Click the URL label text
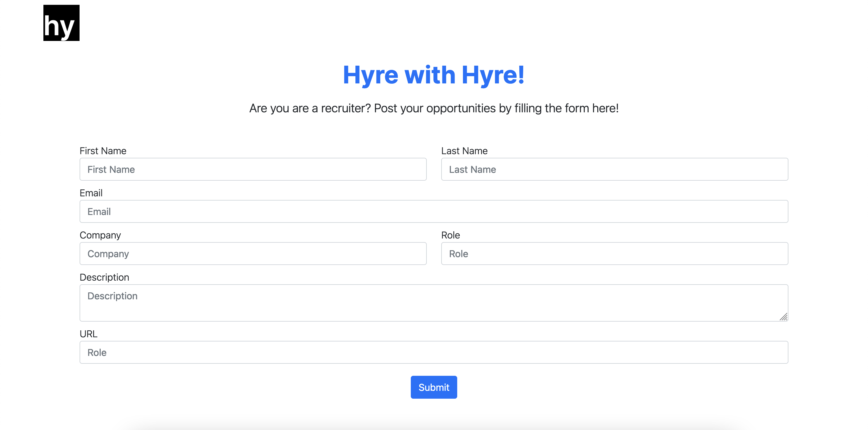 [88, 334]
